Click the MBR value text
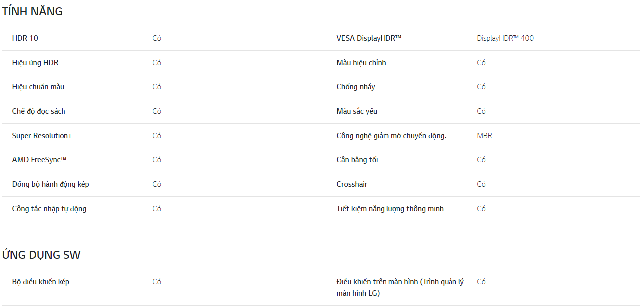 [484, 136]
